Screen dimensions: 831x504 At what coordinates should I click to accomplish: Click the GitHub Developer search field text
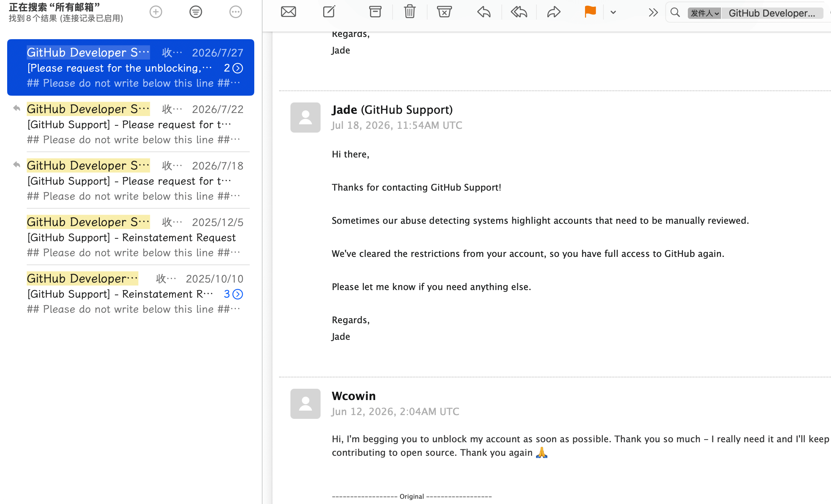pos(772,14)
